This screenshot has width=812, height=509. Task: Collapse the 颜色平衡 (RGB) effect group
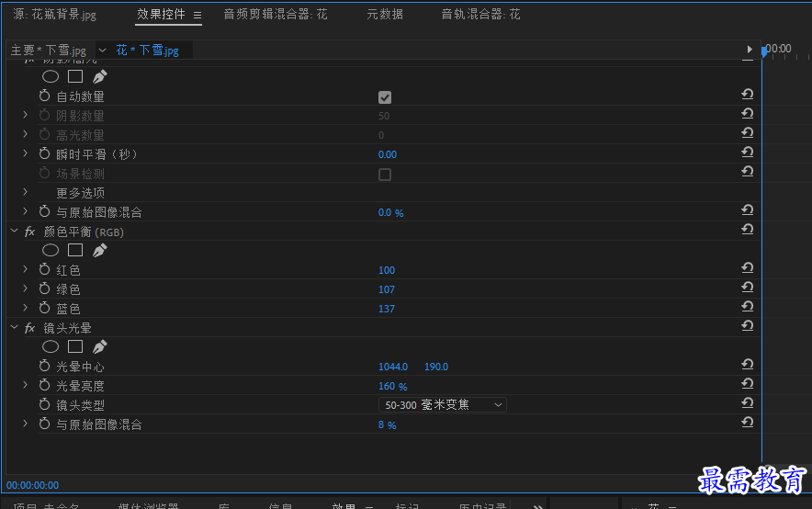15,231
